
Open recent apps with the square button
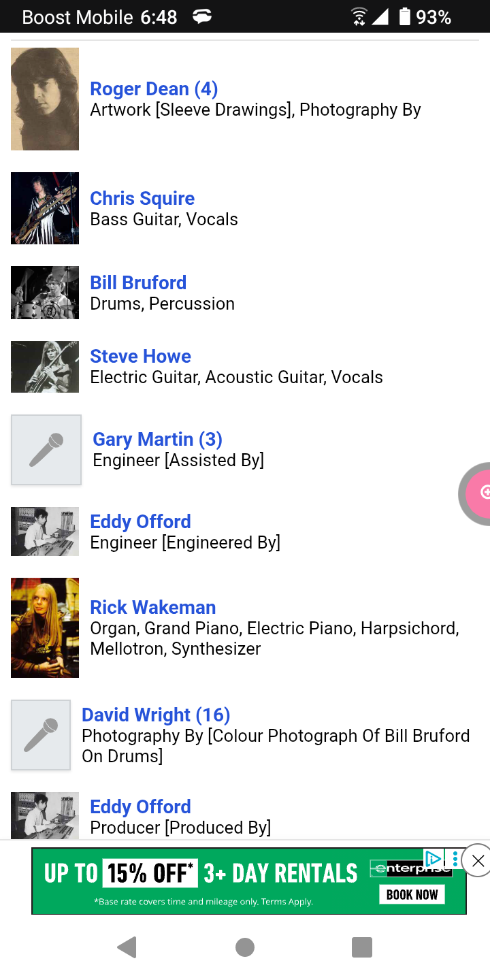(361, 947)
